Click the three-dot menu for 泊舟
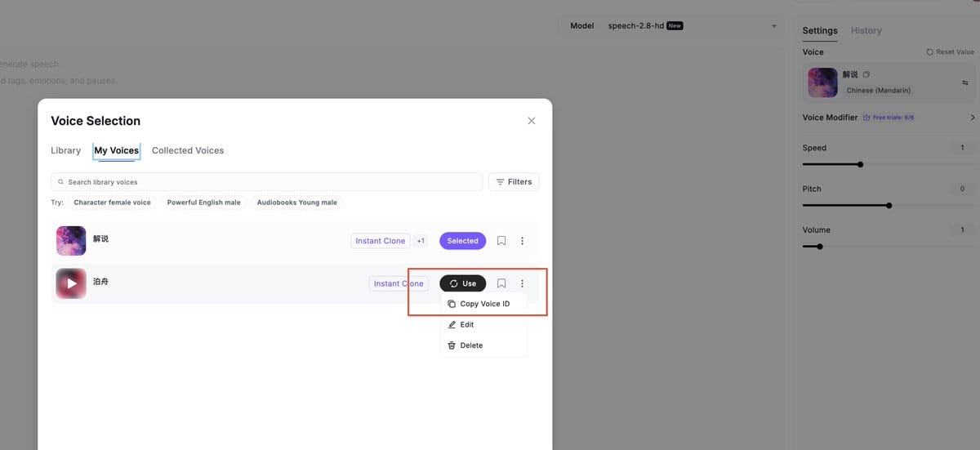980x450 pixels. 523,283
